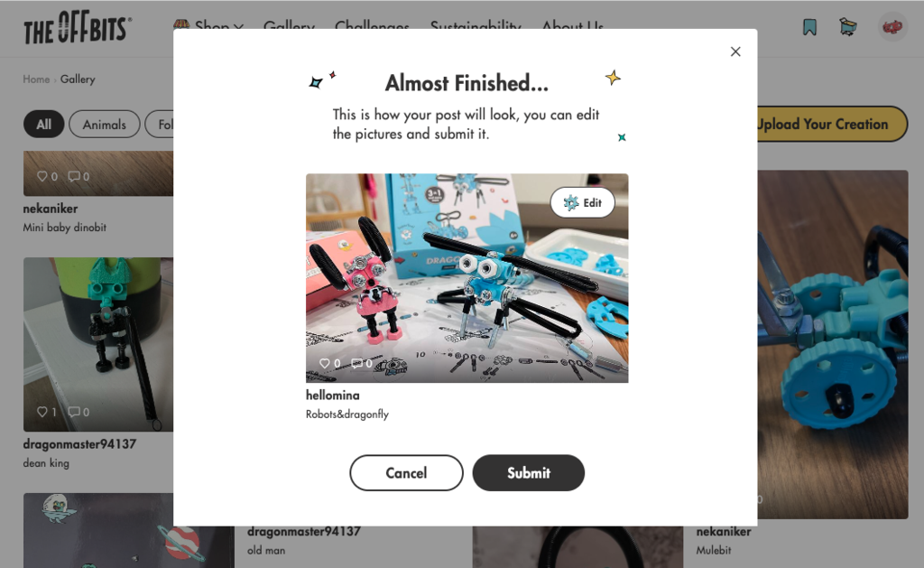Open The OffBits logo homepage
This screenshot has height=568, width=924.
pos(78,27)
